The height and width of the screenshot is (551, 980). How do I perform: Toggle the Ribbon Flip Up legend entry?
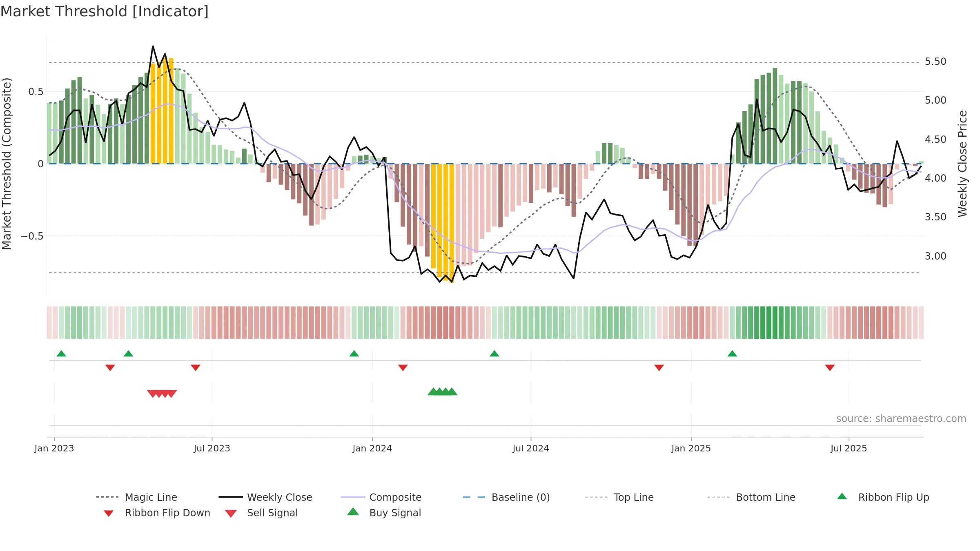pyautogui.click(x=883, y=497)
